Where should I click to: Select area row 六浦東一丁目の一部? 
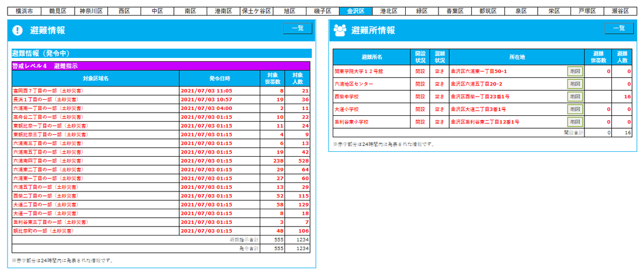click(161, 178)
